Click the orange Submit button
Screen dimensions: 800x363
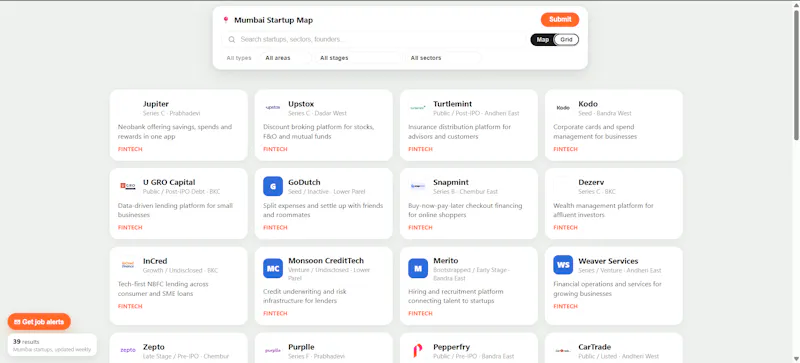click(560, 19)
